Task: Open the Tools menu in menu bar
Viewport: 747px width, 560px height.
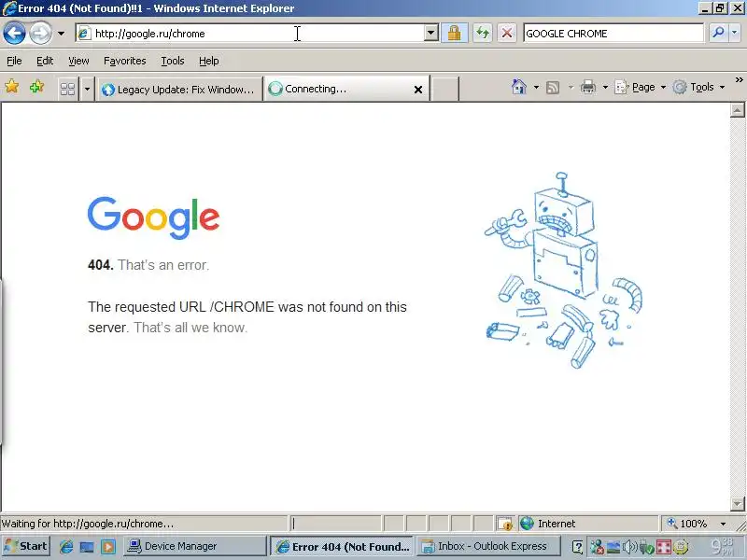Action: click(173, 61)
